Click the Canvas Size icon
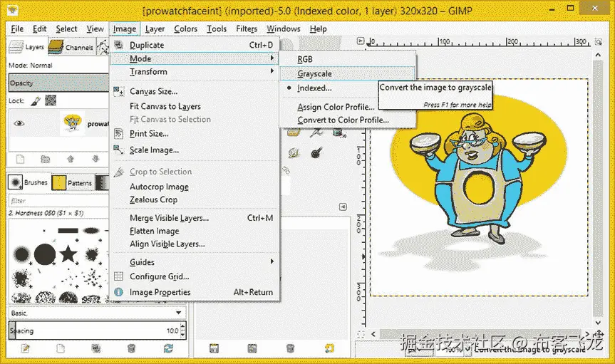The height and width of the screenshot is (364, 615). 118,91
